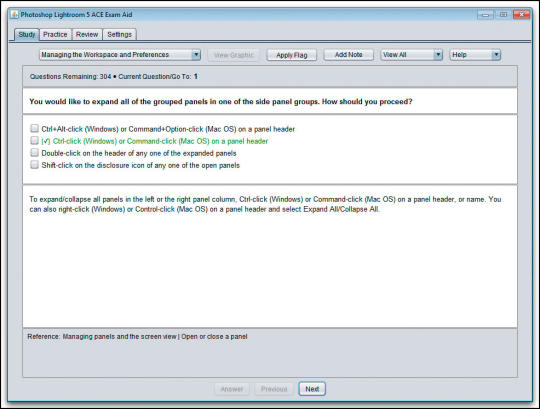Click the View Graphic button
The width and height of the screenshot is (540, 409).
233,55
